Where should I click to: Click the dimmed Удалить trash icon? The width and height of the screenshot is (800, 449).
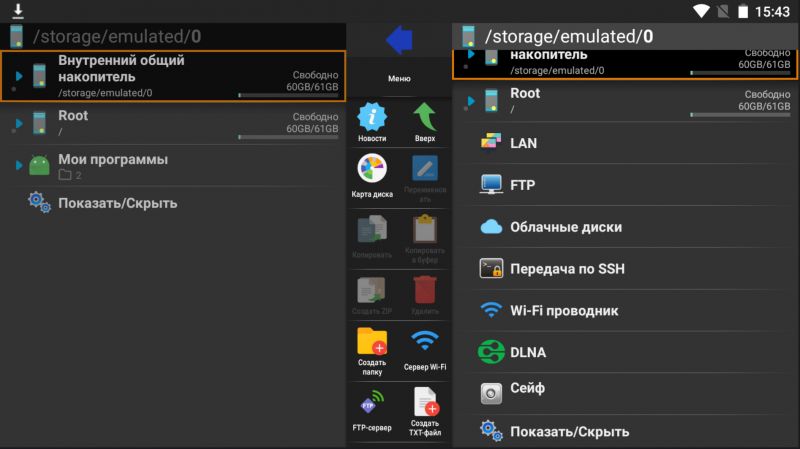point(424,289)
